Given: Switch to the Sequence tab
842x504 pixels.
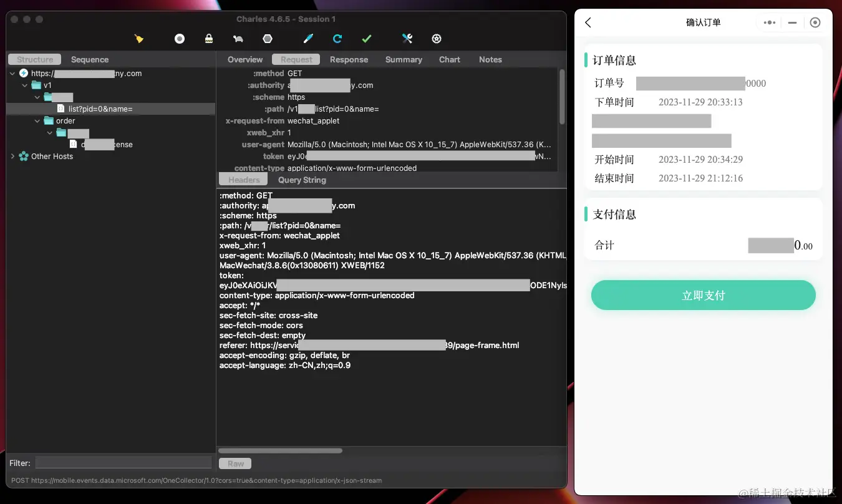Looking at the screenshot, I should [89, 59].
